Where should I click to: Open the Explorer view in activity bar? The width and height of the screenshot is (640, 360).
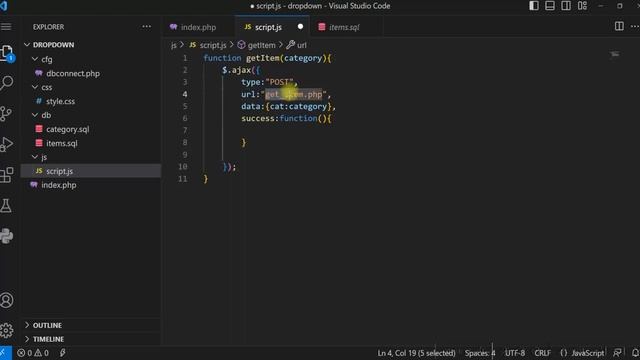pyautogui.click(x=7, y=53)
